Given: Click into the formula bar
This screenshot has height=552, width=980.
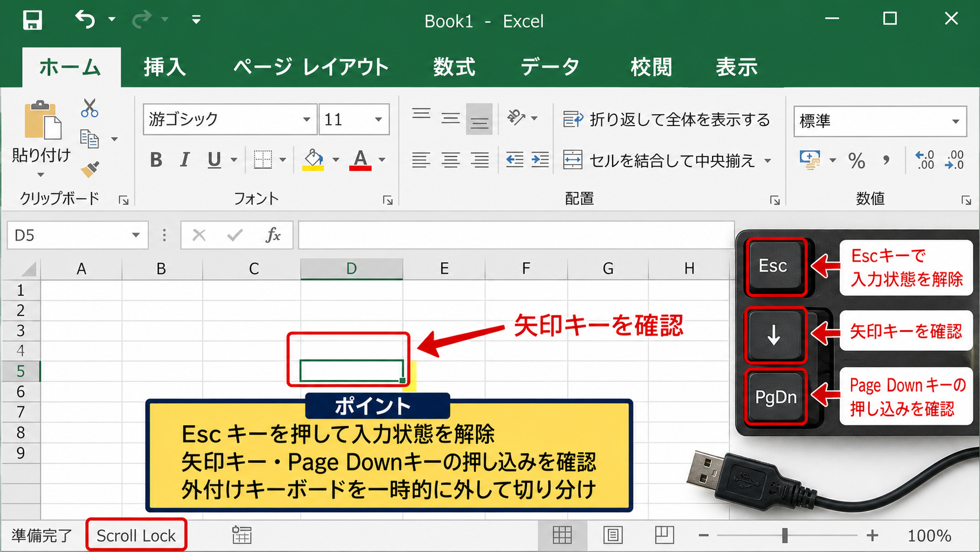Looking at the screenshot, I should (516, 235).
